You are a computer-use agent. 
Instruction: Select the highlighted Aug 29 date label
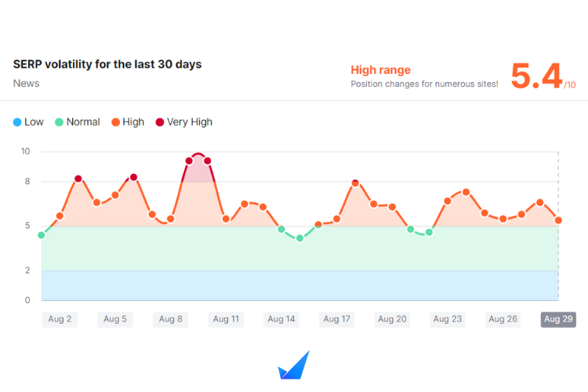click(x=558, y=319)
